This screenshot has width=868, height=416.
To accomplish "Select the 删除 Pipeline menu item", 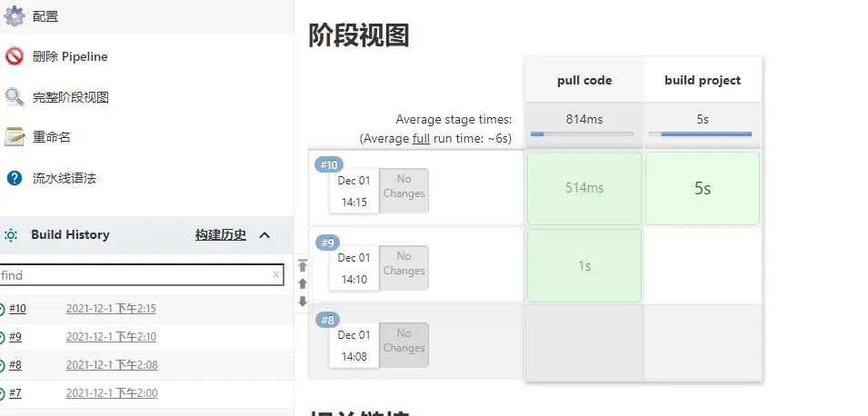I will coord(70,56).
